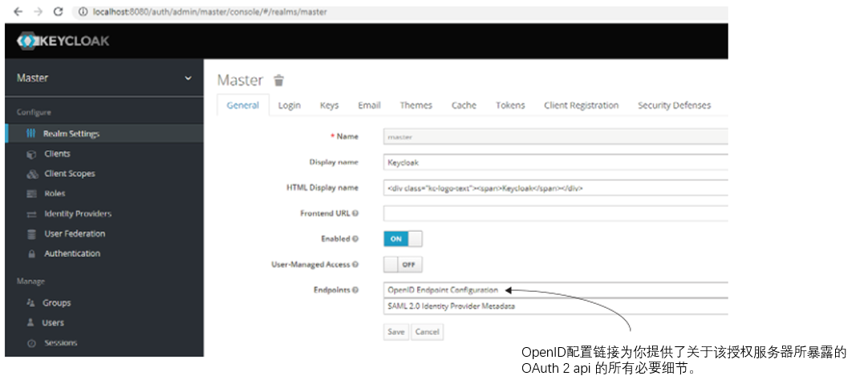The width and height of the screenshot is (868, 384).
Task: Click the Save button
Action: point(395,332)
